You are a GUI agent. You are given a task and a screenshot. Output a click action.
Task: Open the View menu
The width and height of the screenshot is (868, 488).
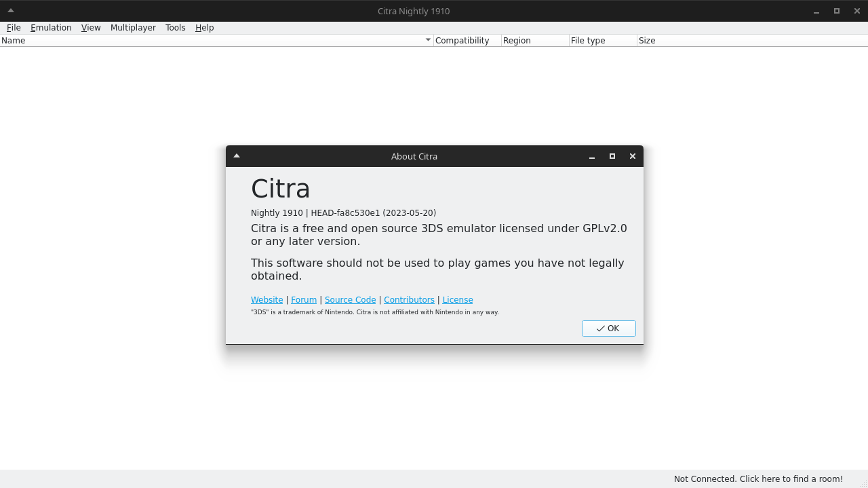91,28
